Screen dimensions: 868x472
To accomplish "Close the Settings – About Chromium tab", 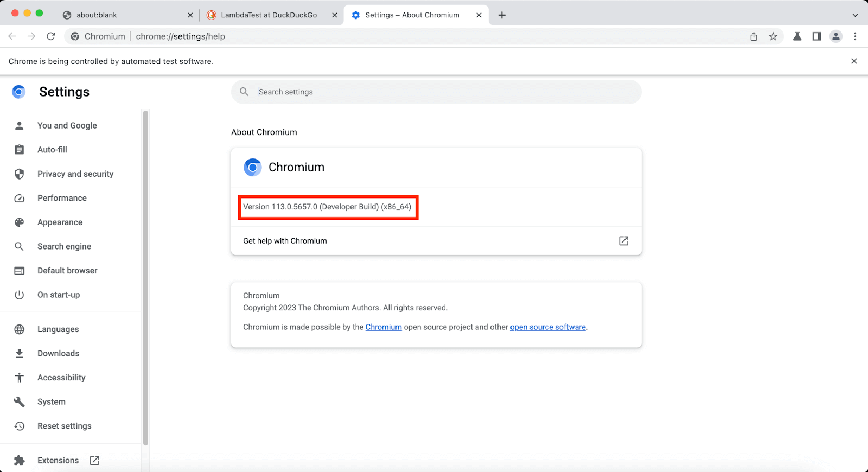I will click(x=478, y=15).
